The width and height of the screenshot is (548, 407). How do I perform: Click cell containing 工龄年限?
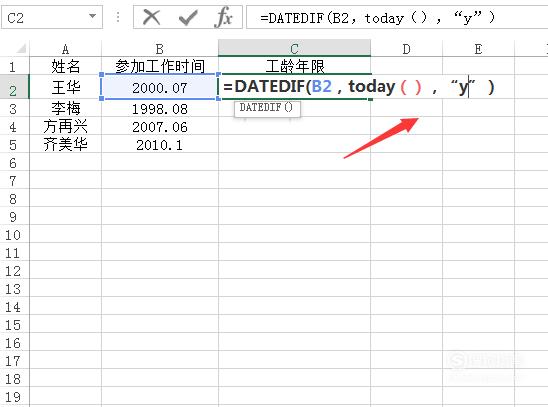coord(294,66)
